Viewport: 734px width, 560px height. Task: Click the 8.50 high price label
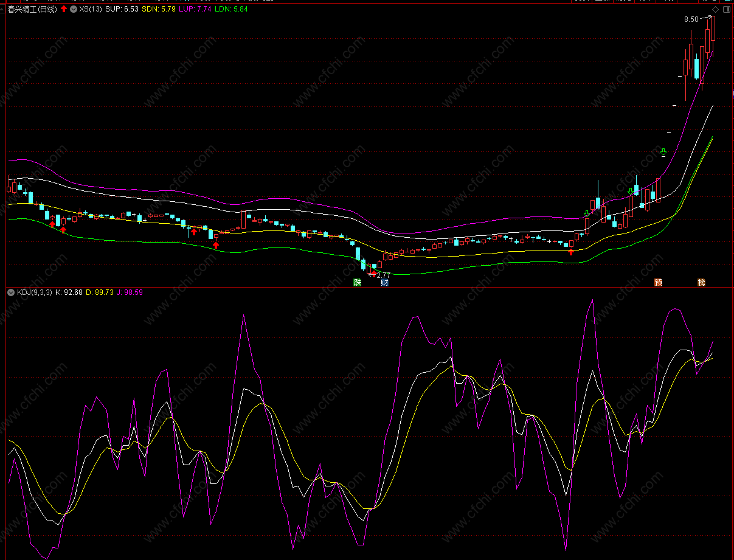pos(691,19)
